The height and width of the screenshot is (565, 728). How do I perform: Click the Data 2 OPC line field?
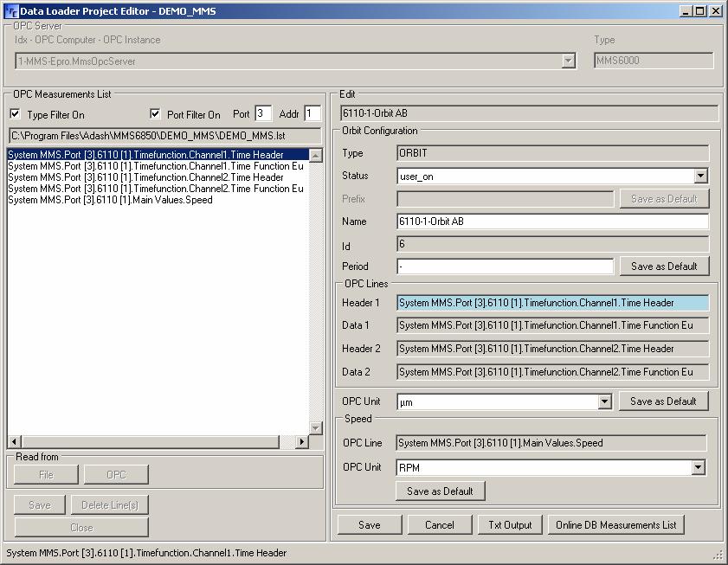552,372
